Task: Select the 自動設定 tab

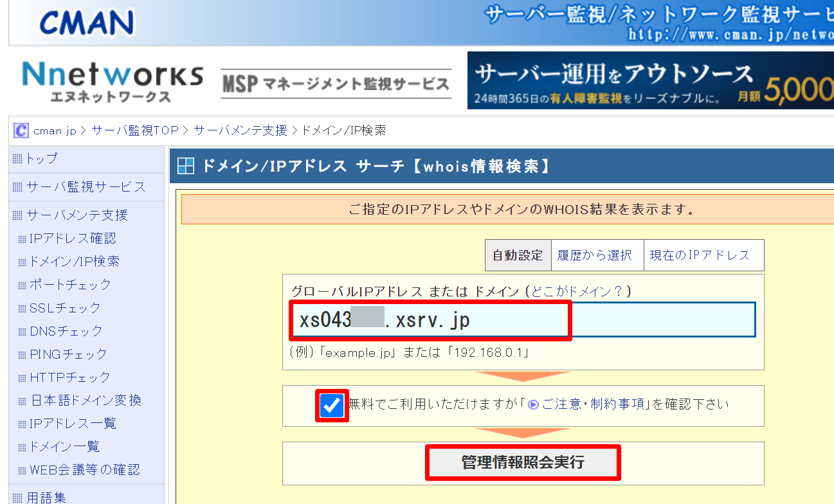Action: pyautogui.click(x=518, y=255)
